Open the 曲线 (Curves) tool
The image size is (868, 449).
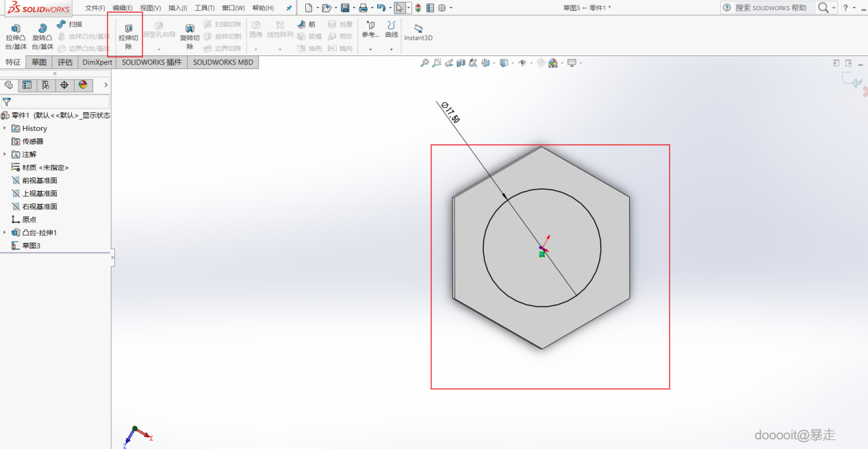click(391, 29)
